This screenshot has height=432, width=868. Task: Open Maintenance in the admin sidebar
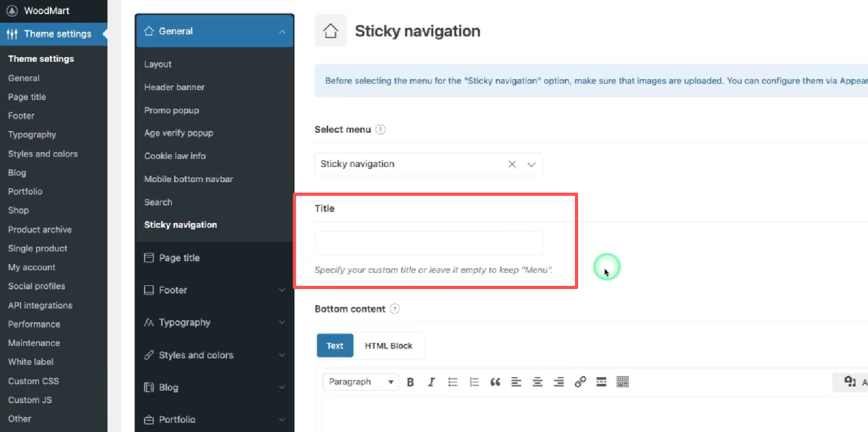34,343
